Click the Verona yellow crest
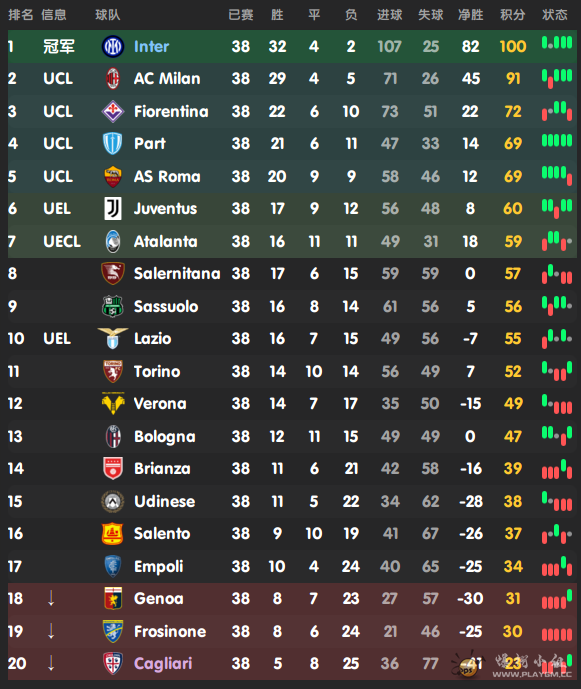581x689 pixels. [x=113, y=403]
